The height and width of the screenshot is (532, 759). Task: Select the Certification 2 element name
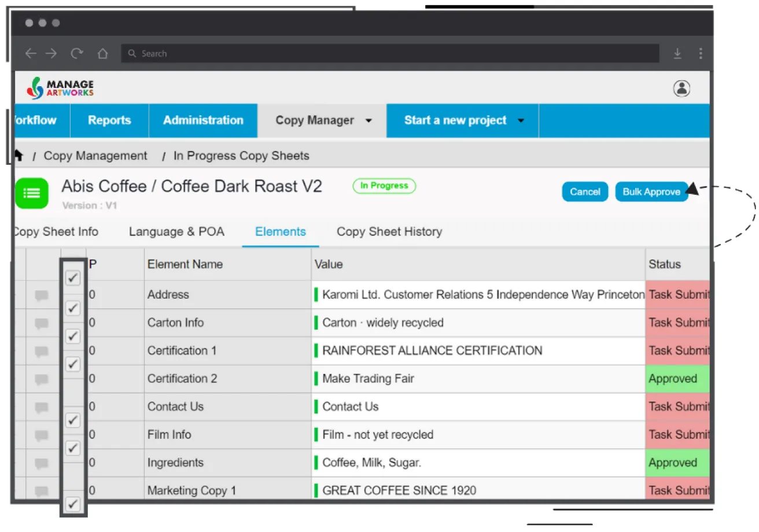(x=228, y=379)
